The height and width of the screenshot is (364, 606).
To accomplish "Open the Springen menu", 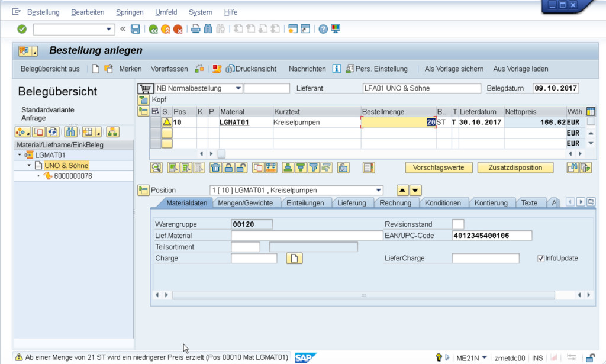I will pyautogui.click(x=129, y=12).
